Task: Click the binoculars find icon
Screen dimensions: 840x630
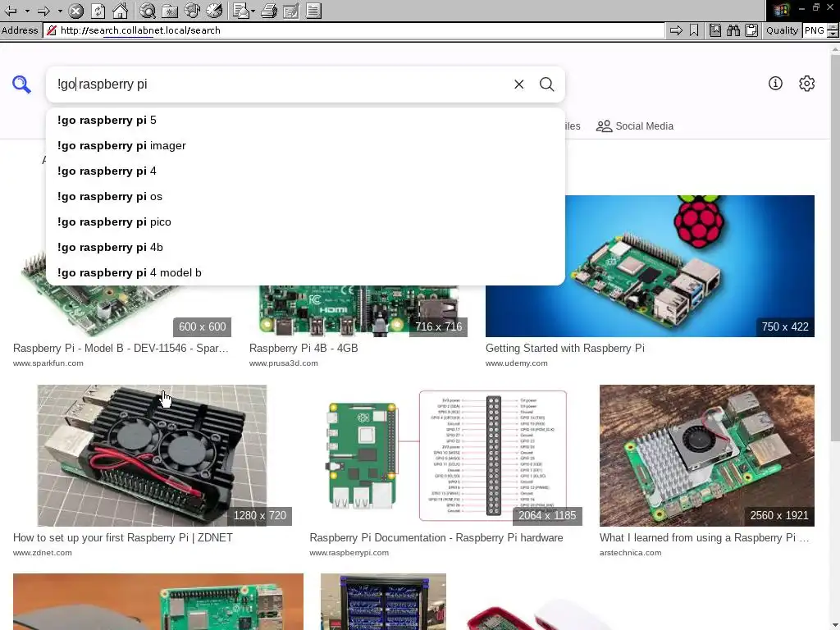Action: tap(733, 30)
